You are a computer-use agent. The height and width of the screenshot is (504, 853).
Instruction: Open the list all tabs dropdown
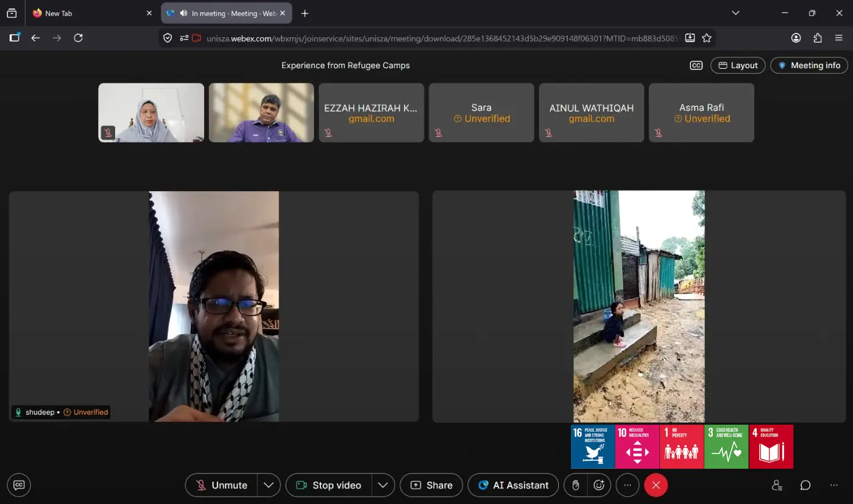pos(735,13)
